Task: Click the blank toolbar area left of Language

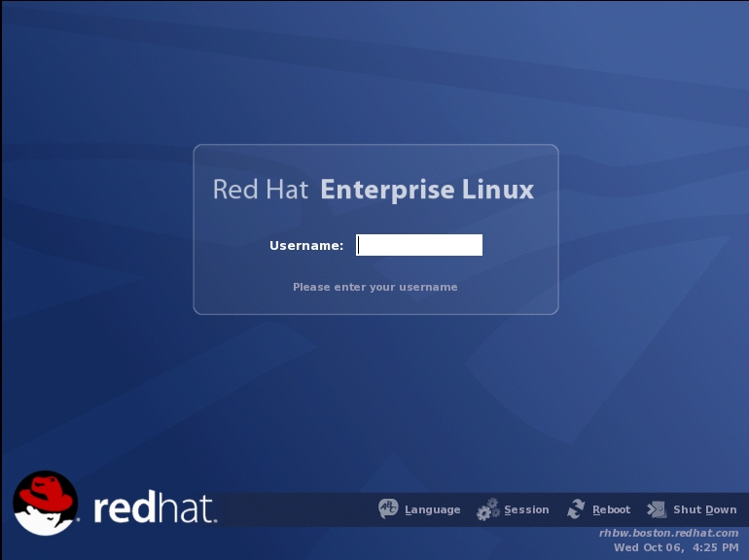Action: pos(292,509)
